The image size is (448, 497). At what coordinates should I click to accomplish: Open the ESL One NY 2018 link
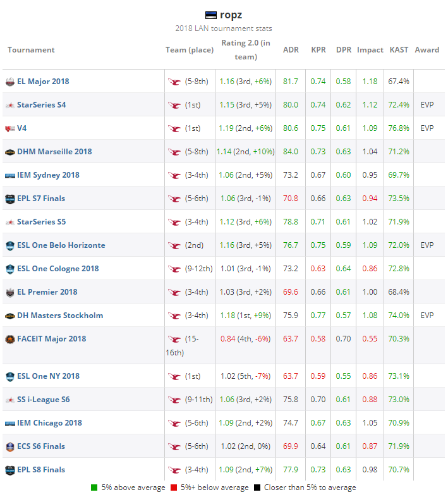click(x=48, y=376)
